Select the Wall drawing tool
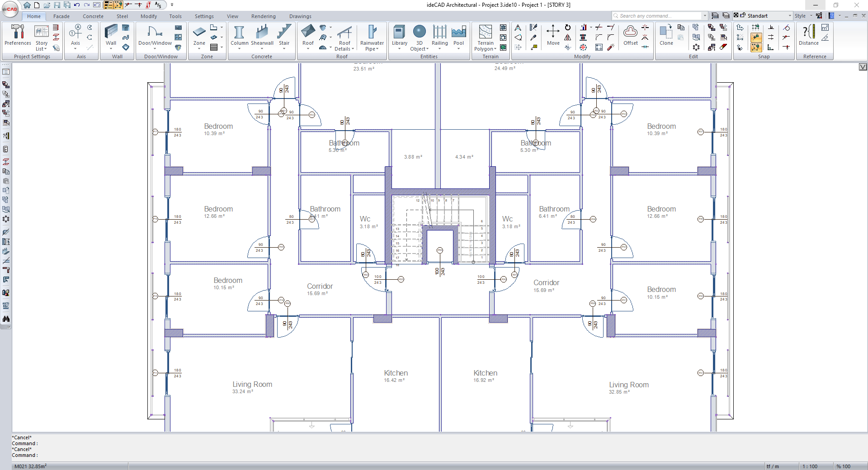868x470 pixels. (111, 36)
